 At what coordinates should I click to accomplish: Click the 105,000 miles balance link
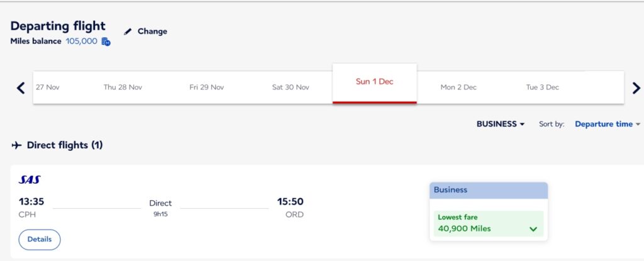pyautogui.click(x=81, y=42)
